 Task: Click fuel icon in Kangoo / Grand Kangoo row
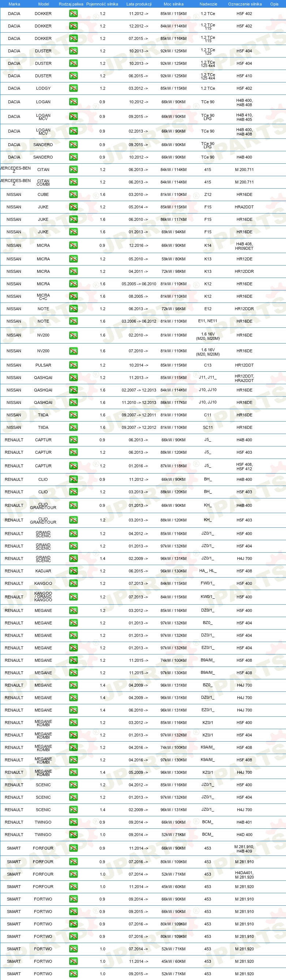(73, 597)
